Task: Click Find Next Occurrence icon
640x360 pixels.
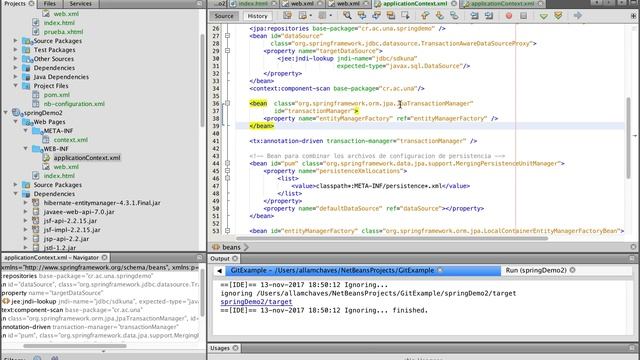Action: click(x=376, y=16)
